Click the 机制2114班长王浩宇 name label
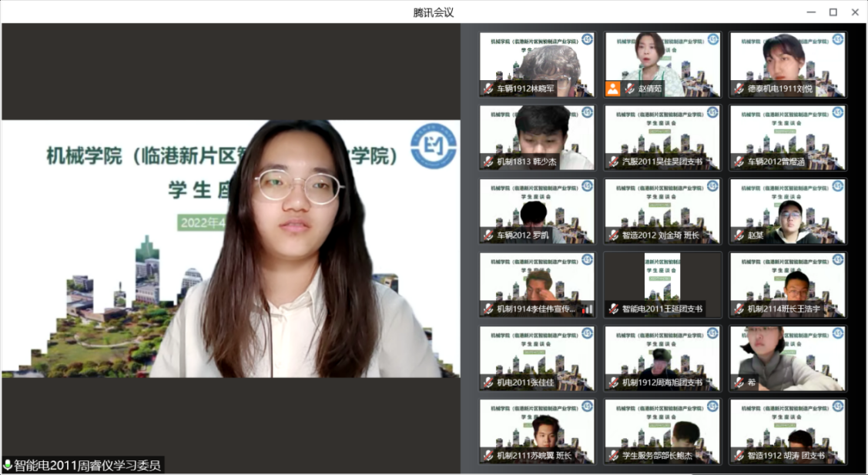Image resolution: width=868 pixels, height=475 pixels. 783,309
